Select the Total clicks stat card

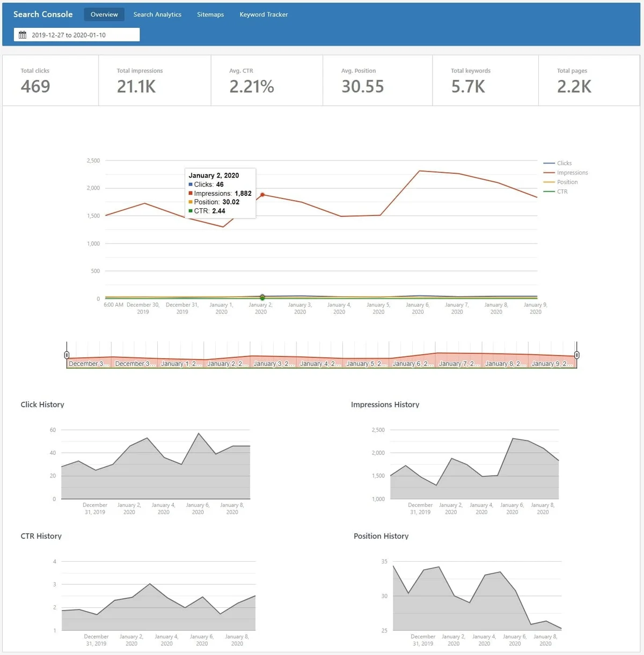50,80
